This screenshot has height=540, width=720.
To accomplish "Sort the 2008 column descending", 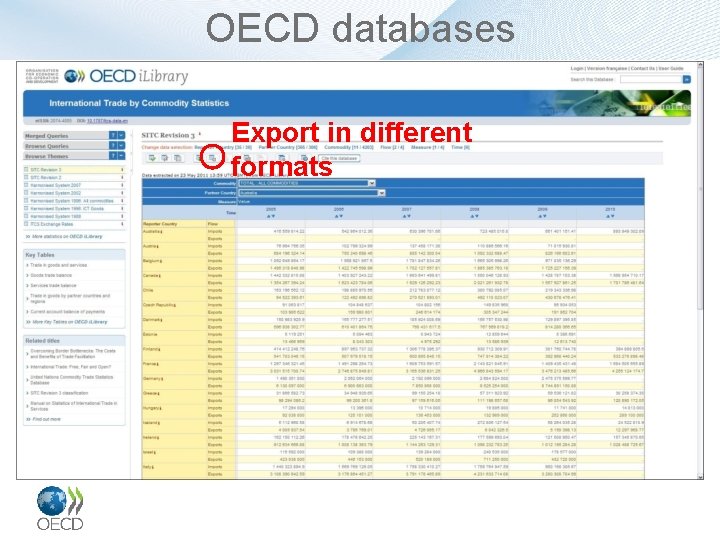I will (477, 216).
